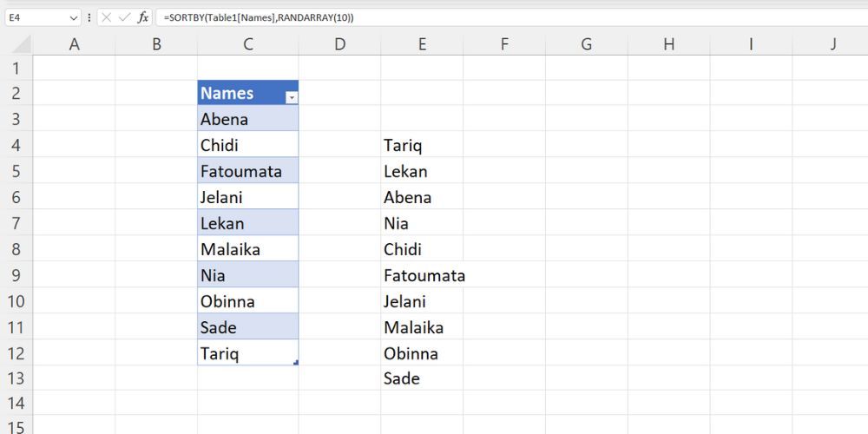Click the Names table header cell

239,93
